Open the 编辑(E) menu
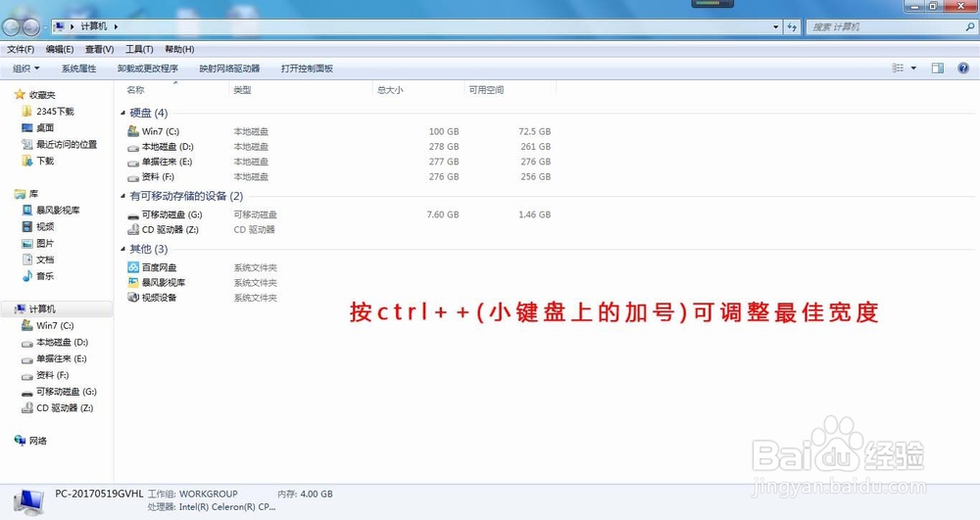This screenshot has height=520, width=980. (60, 49)
